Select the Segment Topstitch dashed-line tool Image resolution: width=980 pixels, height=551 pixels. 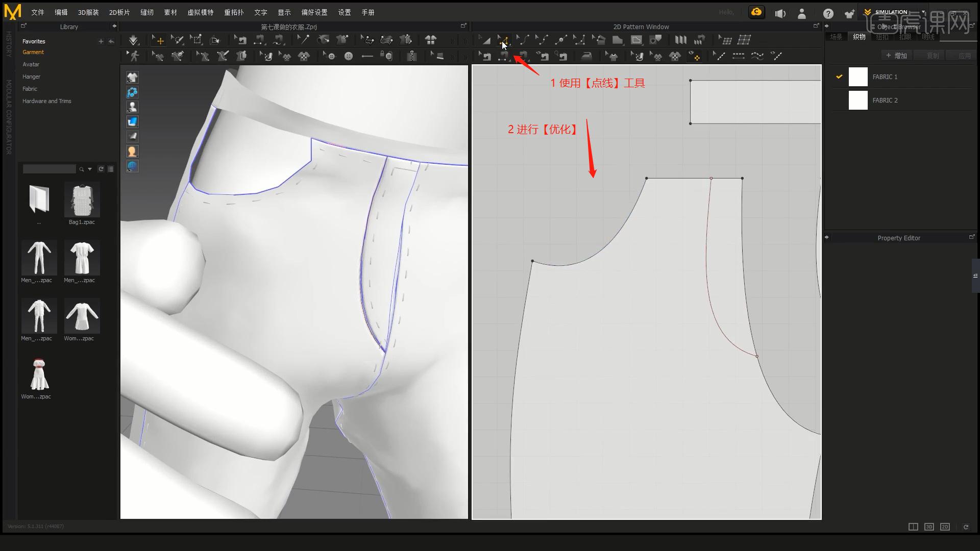(738, 56)
